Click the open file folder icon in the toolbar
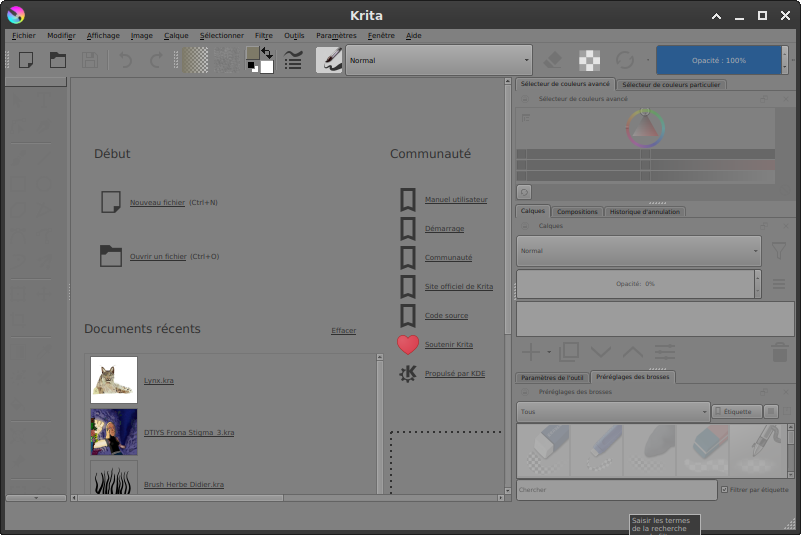Image resolution: width=801 pixels, height=535 pixels. (58, 60)
